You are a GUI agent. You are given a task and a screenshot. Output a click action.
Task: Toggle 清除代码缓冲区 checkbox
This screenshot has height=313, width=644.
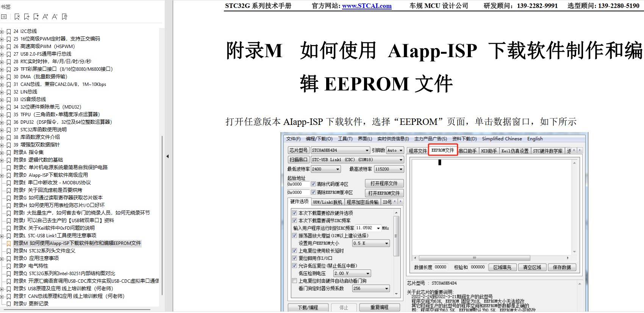[x=313, y=184]
